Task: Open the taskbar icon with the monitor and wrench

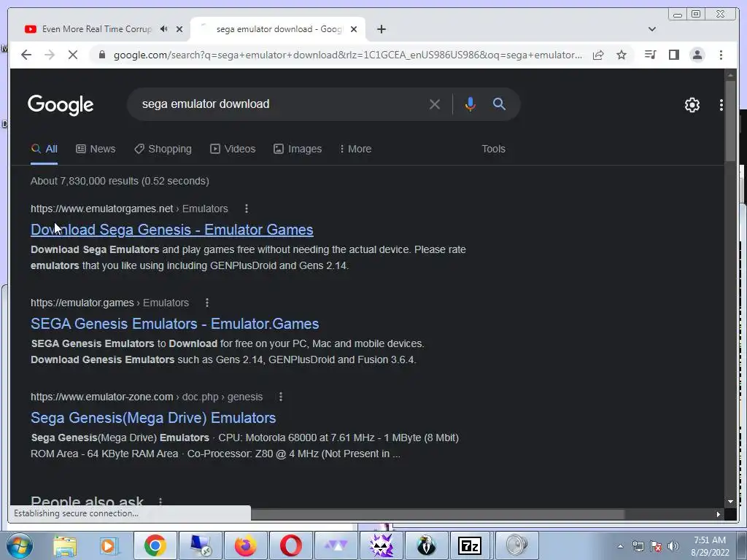Action: click(x=200, y=545)
